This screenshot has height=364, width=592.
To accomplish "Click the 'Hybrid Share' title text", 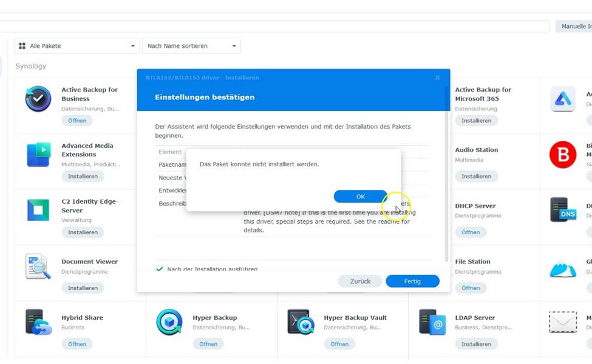I will pyautogui.click(x=83, y=318).
